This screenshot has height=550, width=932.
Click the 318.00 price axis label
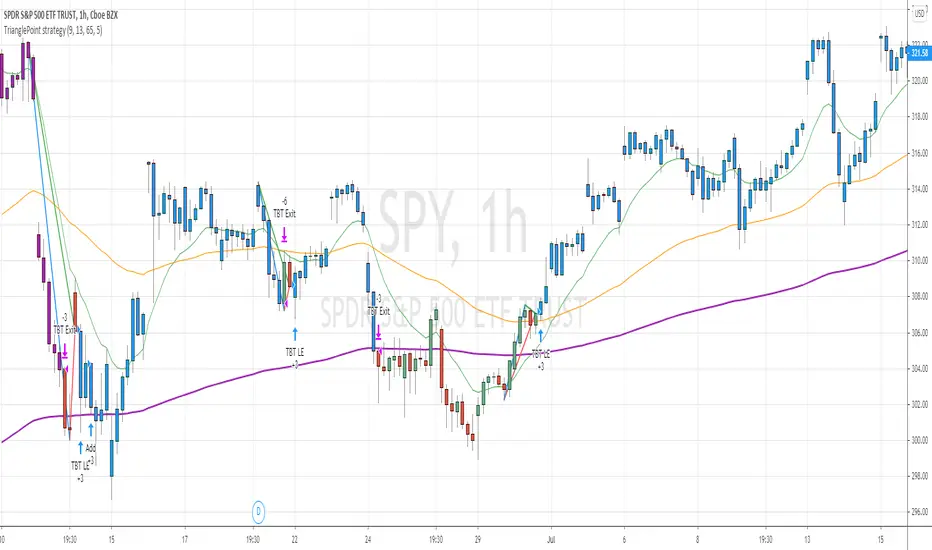click(919, 117)
